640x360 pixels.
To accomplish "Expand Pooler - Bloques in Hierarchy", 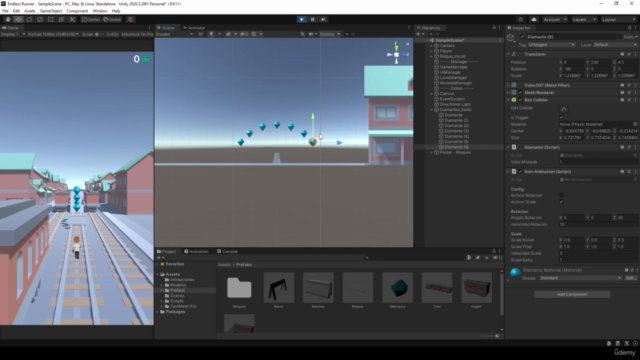I will tap(431, 152).
